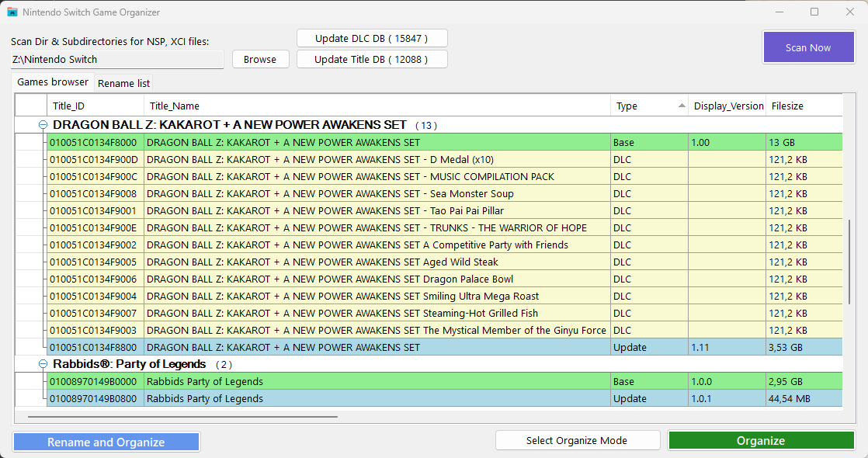Select Rabbids Party of Legends Base row

coord(445,382)
